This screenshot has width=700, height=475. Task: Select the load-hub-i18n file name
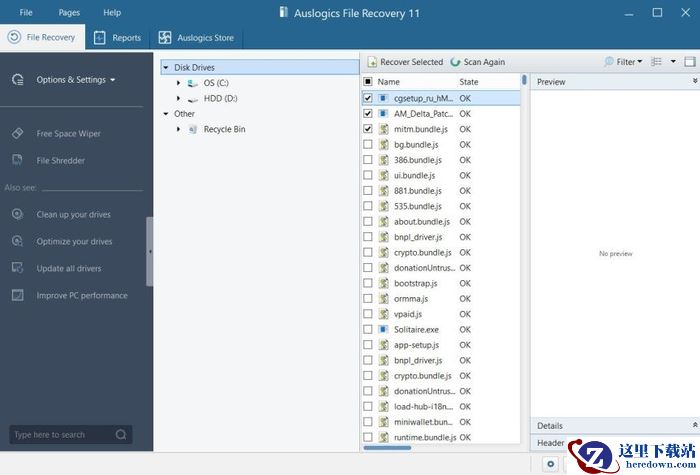(423, 407)
